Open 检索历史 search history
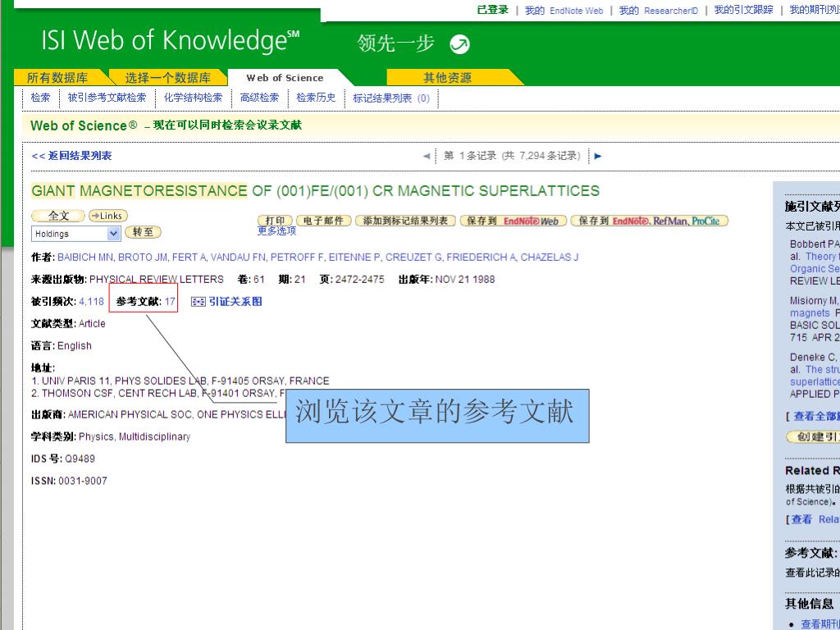This screenshot has height=630, width=840. (316, 98)
